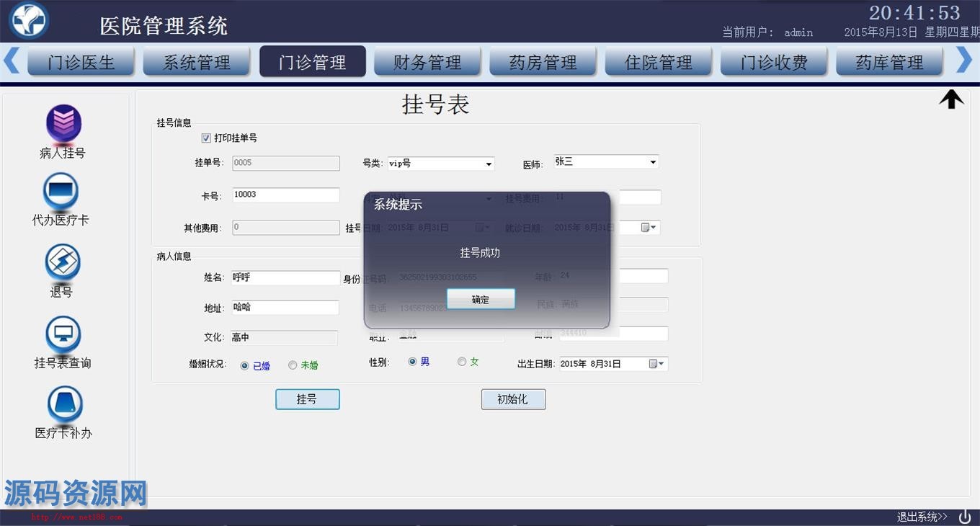Click the 地址 field containing 哈哈
The image size is (980, 526).
tap(285, 308)
